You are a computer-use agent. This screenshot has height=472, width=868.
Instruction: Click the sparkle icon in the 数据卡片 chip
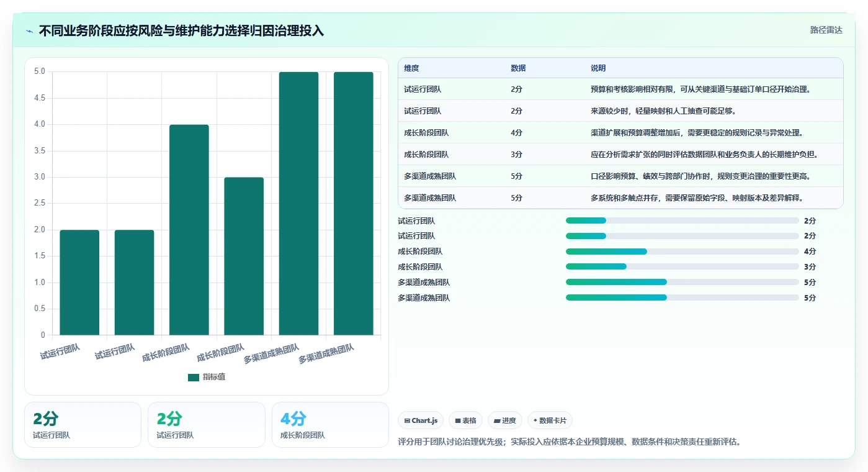point(535,420)
